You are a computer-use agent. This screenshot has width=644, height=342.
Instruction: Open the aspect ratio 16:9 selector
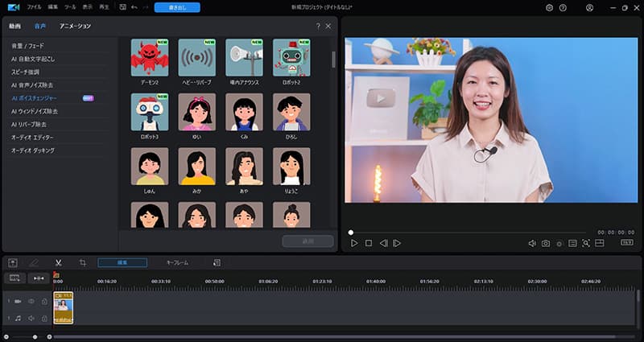coord(627,243)
